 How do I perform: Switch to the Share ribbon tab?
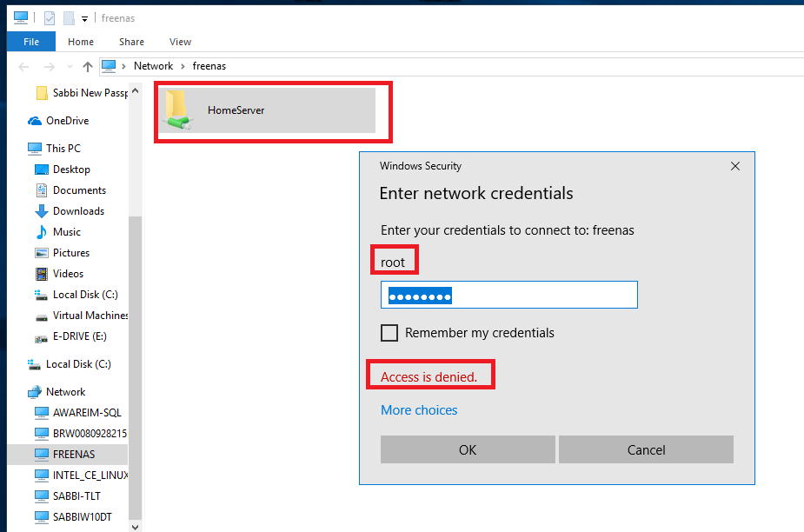(131, 42)
